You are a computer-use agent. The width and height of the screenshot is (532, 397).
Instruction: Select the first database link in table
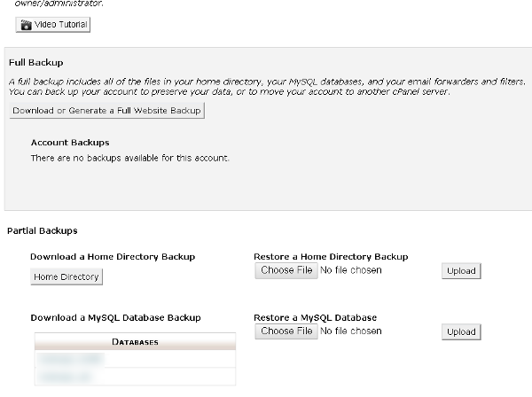point(70,359)
